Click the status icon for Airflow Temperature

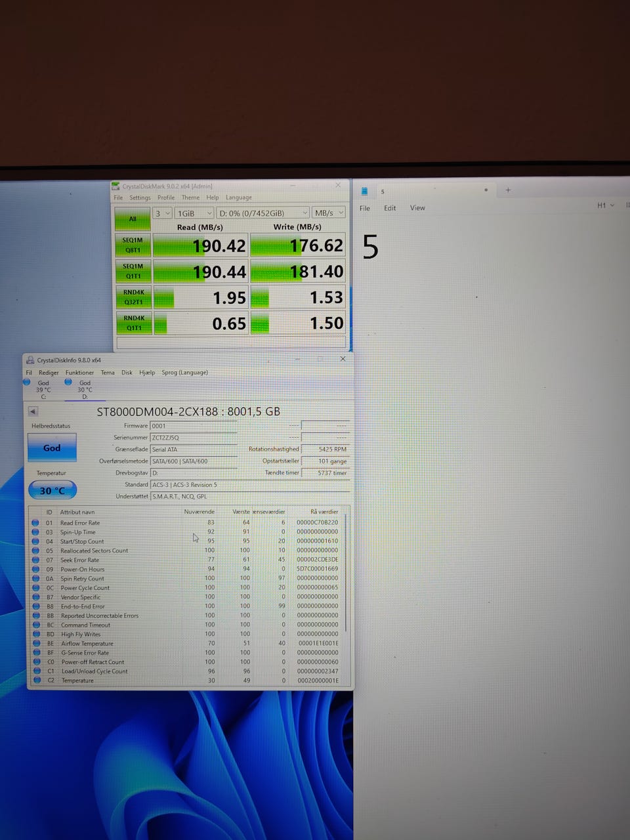point(35,643)
